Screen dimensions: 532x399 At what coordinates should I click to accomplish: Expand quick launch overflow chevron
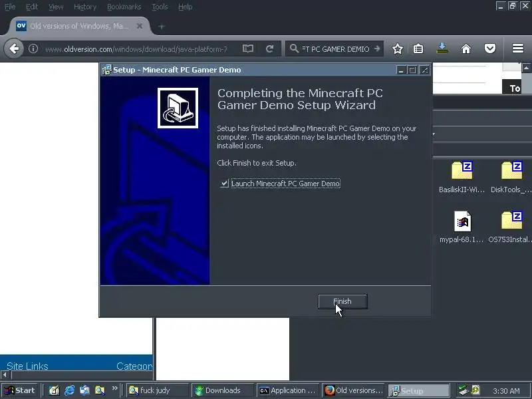(114, 388)
